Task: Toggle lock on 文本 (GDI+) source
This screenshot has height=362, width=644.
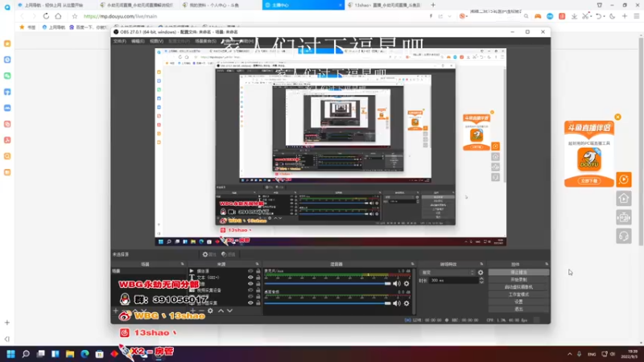Action: (258, 278)
